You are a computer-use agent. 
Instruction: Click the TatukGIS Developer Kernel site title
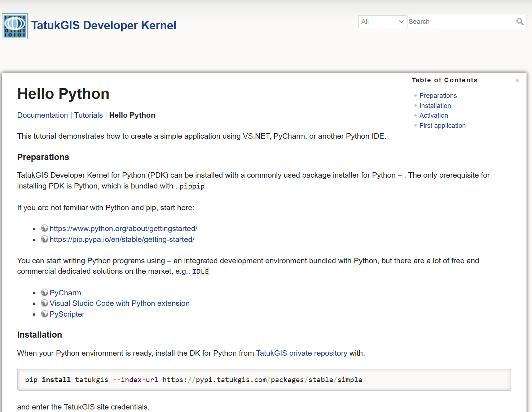tap(104, 25)
